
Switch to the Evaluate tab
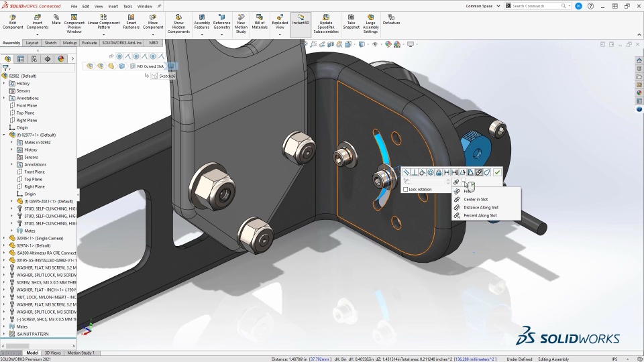point(89,43)
